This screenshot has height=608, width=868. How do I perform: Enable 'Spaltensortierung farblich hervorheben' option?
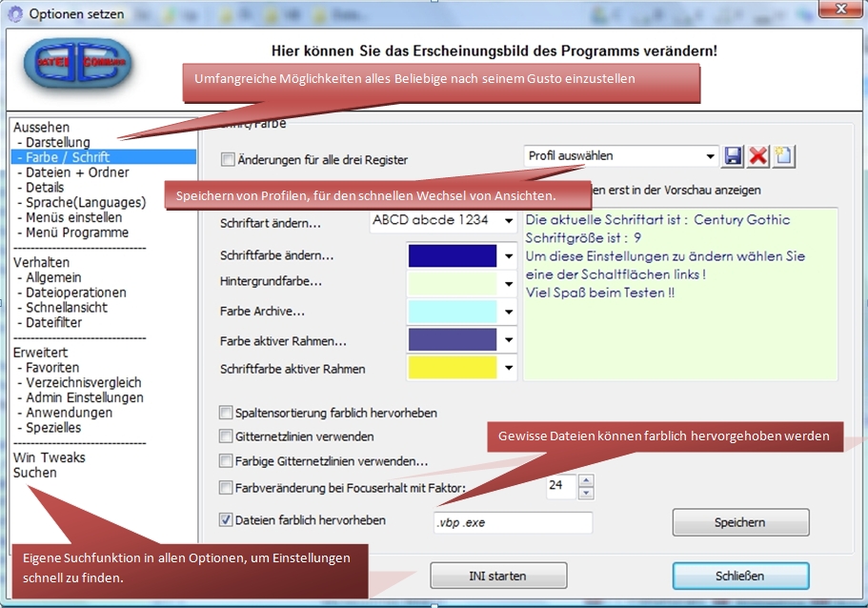226,414
